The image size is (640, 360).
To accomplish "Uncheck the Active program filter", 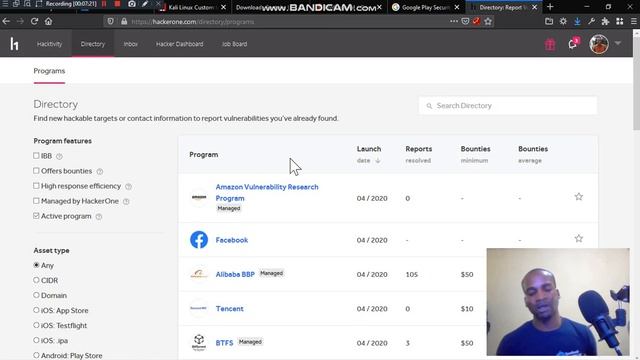I will 36,216.
